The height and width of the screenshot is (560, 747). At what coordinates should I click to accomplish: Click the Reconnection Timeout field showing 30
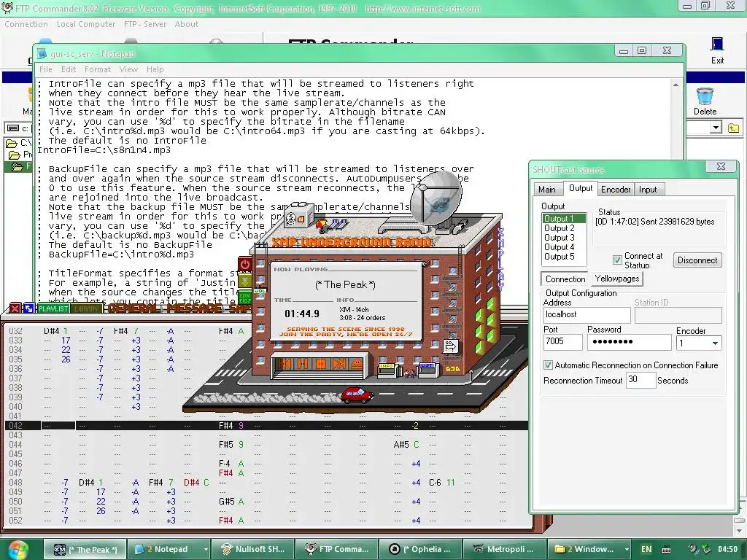point(640,380)
